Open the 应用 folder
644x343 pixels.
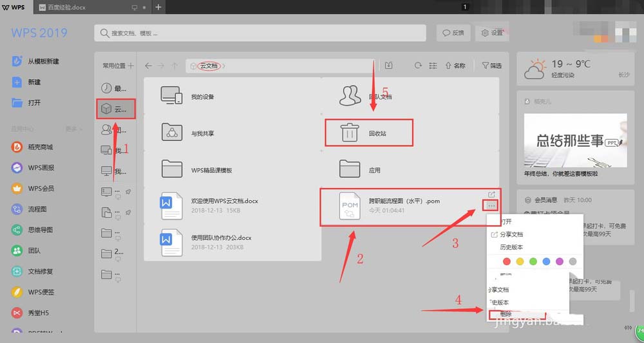[x=410, y=170]
